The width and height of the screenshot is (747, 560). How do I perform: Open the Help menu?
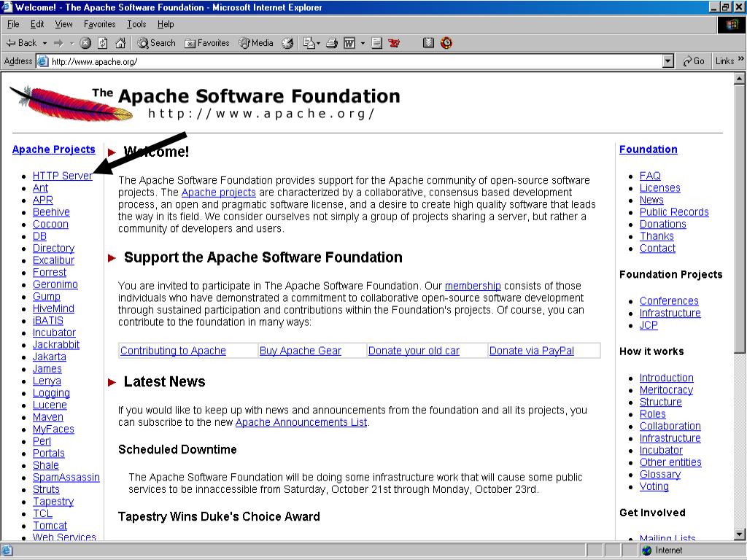point(166,24)
